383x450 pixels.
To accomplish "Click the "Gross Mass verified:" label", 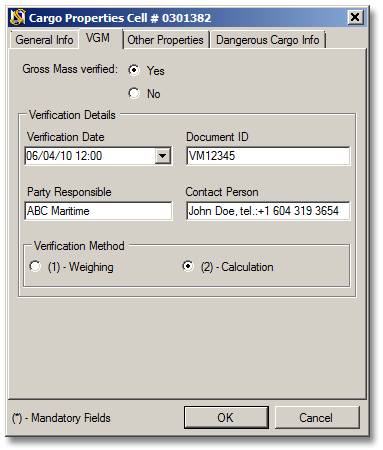I will pyautogui.click(x=70, y=69).
